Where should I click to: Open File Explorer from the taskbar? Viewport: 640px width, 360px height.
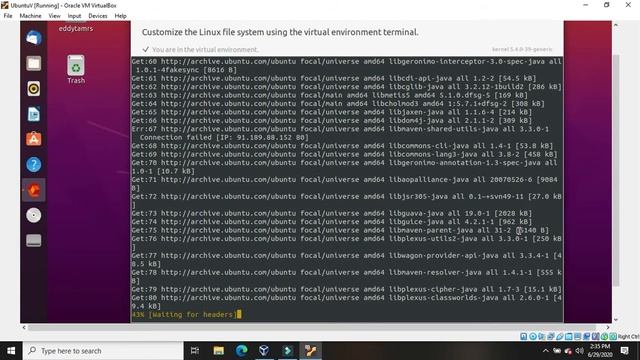(218, 351)
